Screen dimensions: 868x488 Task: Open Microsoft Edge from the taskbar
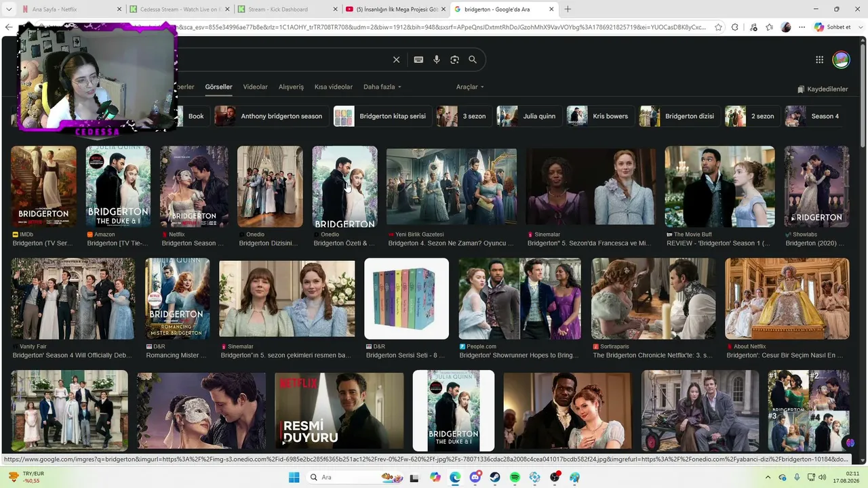[454, 477]
